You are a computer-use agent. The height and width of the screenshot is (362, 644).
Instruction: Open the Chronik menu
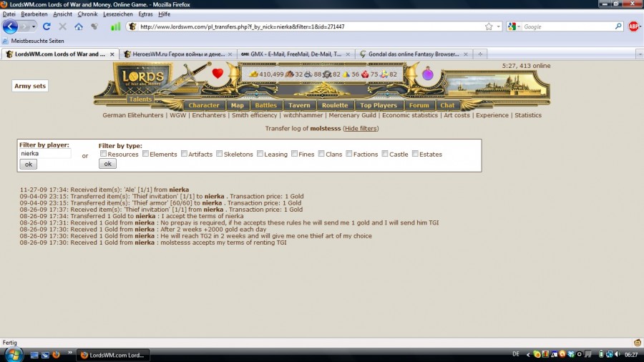(x=87, y=14)
